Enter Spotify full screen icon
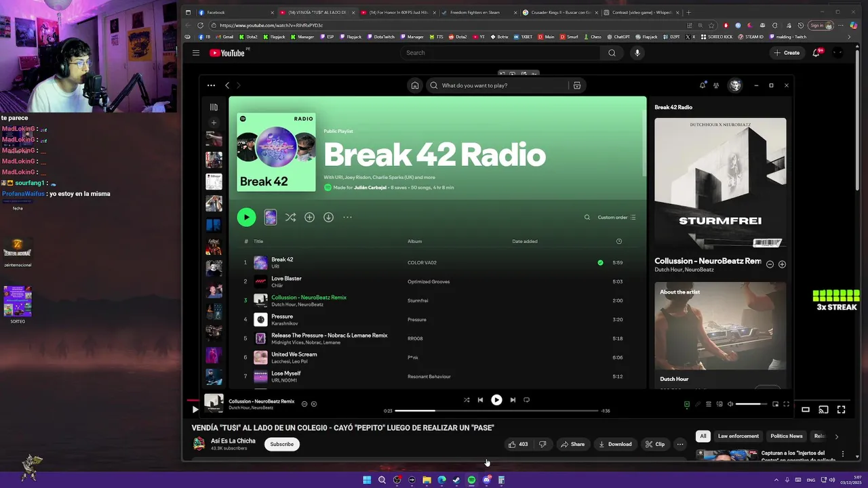 (786, 404)
